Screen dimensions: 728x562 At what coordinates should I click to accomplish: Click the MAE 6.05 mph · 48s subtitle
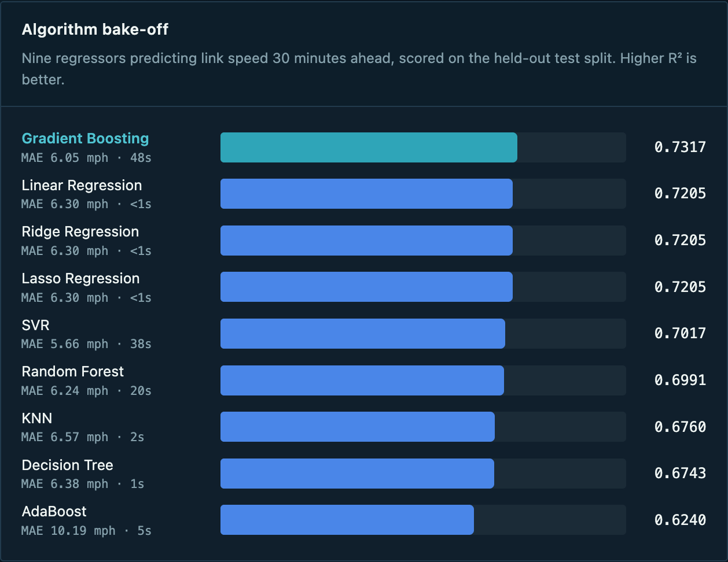[x=86, y=158]
